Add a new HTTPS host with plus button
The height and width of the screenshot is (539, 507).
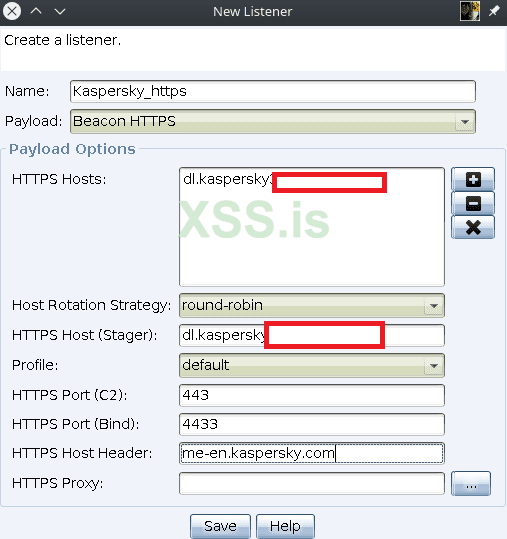473,179
